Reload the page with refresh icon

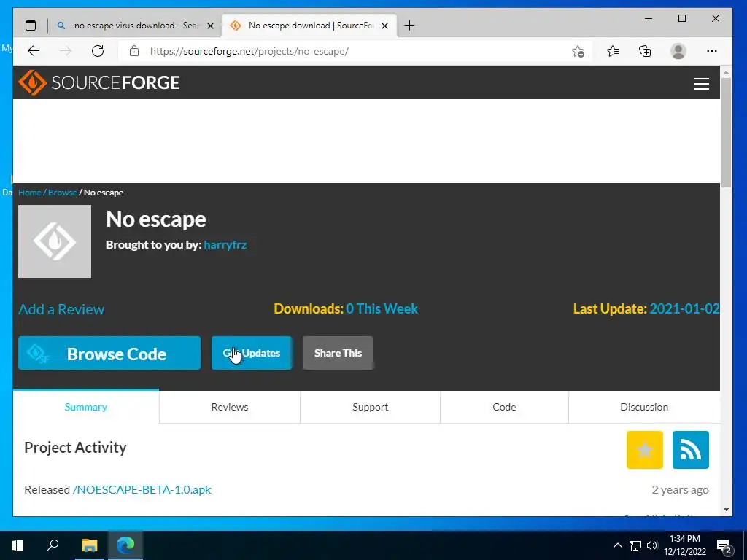pos(98,51)
